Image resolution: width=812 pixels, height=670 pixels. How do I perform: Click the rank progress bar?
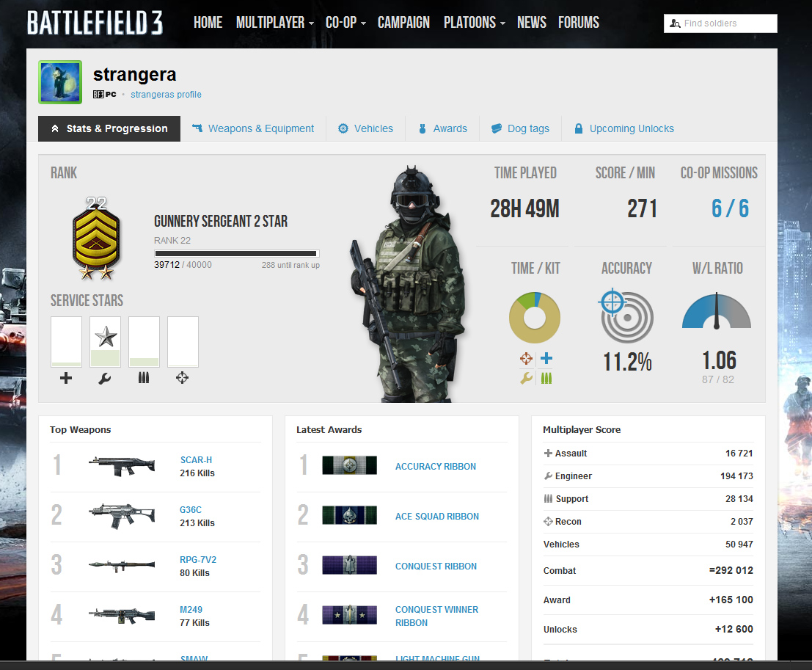(236, 253)
